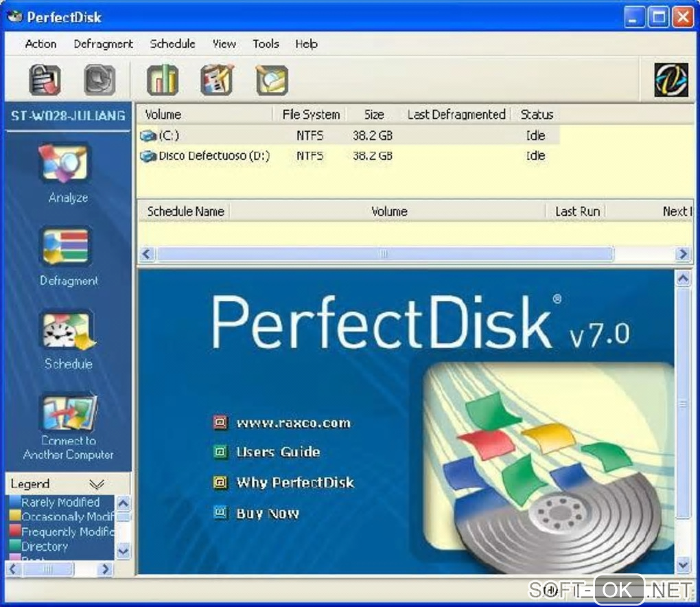Select the Disco Defectuoso (D:) volume row
700x607 pixels.
[x=349, y=156]
